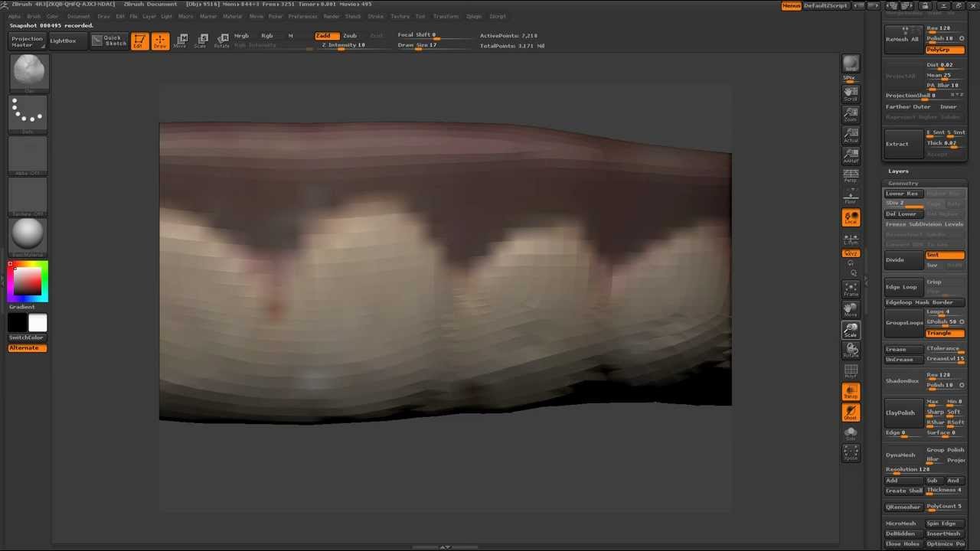This screenshot has height=551, width=980.
Task: Open the current brush thumbnail
Action: pos(28,72)
